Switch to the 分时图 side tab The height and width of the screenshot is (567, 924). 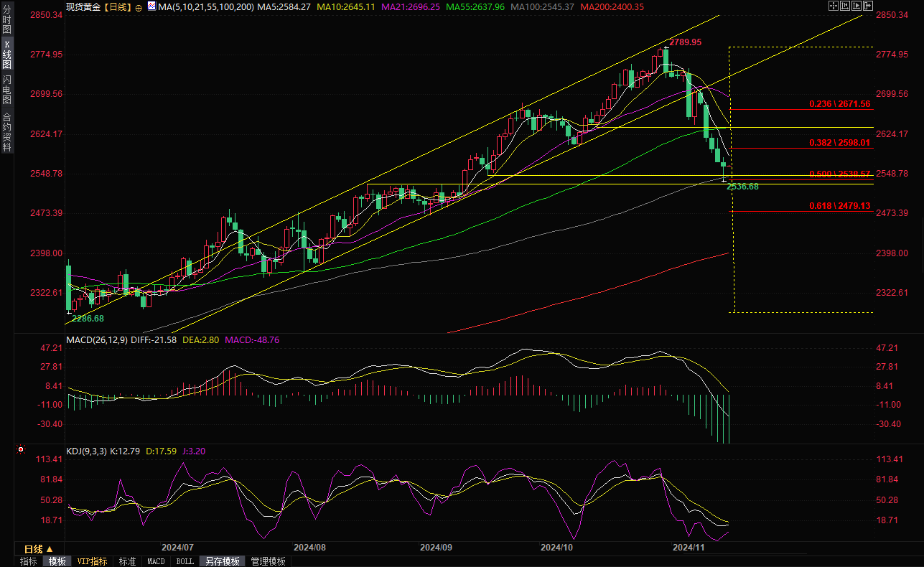(x=6, y=20)
